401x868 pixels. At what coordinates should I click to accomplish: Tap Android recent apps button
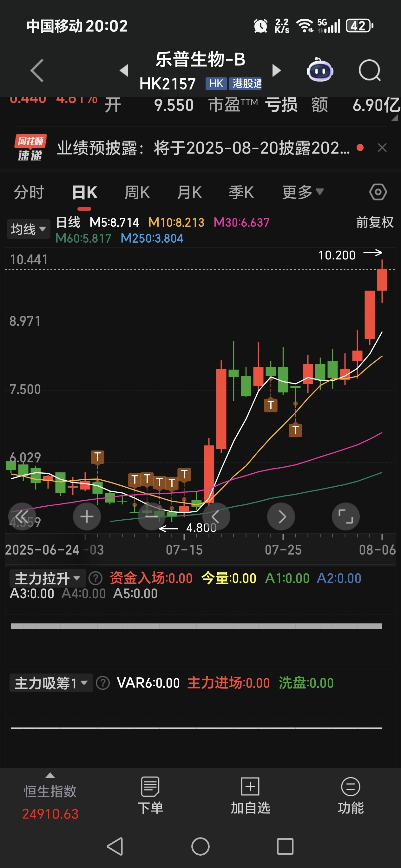pos(285,846)
